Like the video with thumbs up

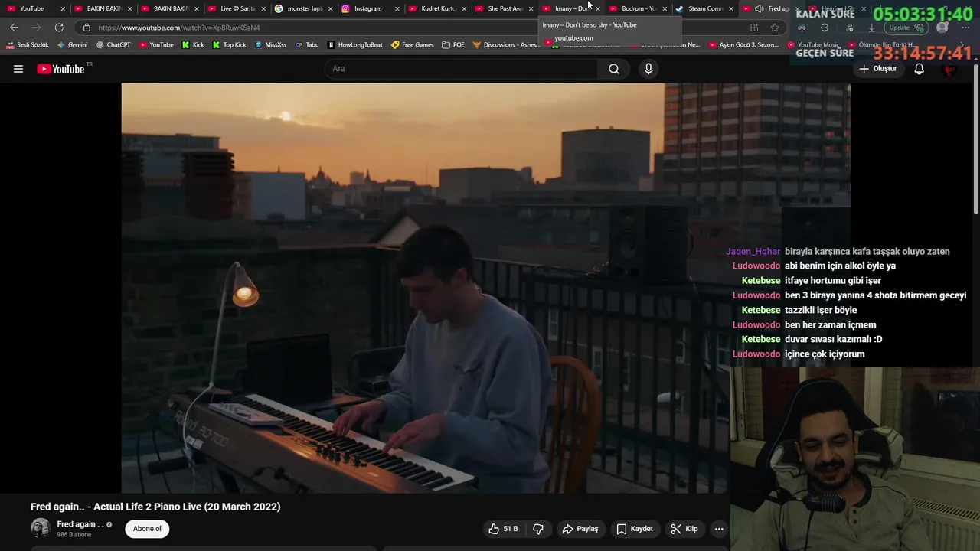(x=503, y=529)
